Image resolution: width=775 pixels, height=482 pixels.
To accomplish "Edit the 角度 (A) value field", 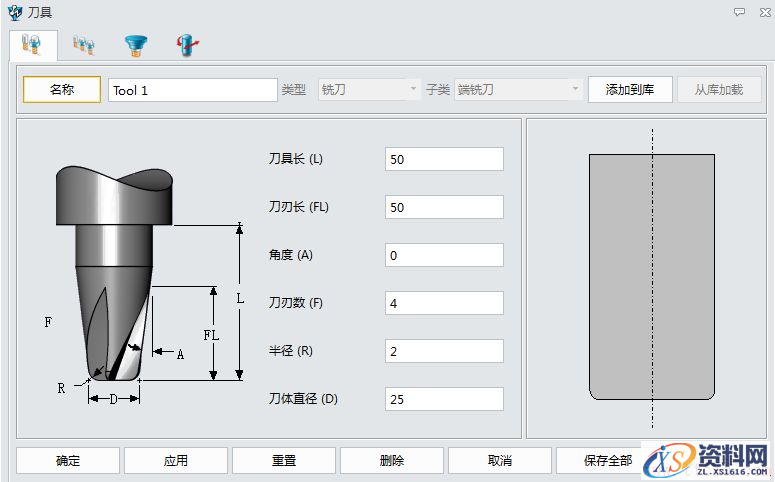I will pyautogui.click(x=444, y=255).
